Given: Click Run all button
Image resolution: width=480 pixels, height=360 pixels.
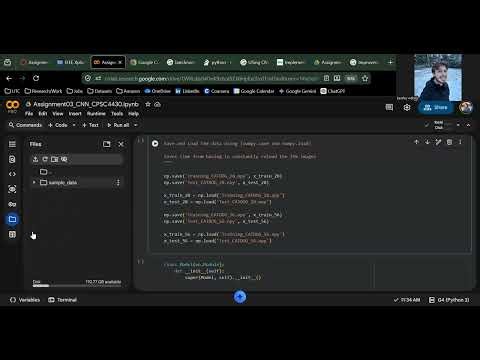Looking at the screenshot, I should [x=118, y=125].
